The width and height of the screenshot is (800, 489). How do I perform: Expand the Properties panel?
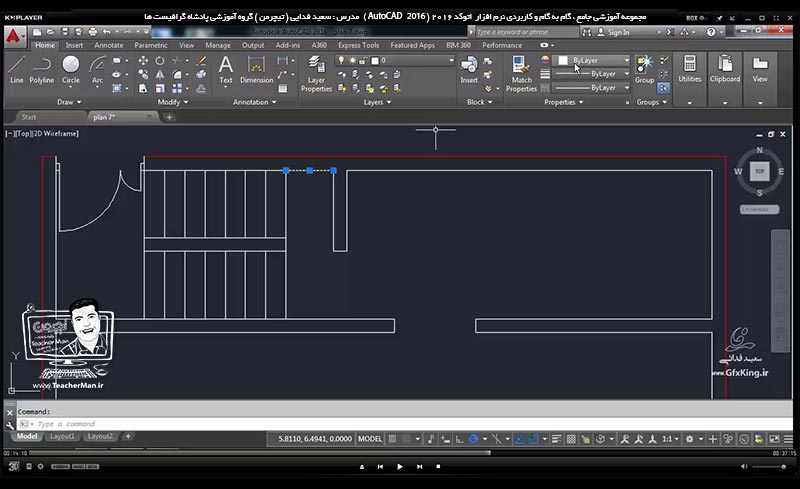(x=563, y=102)
